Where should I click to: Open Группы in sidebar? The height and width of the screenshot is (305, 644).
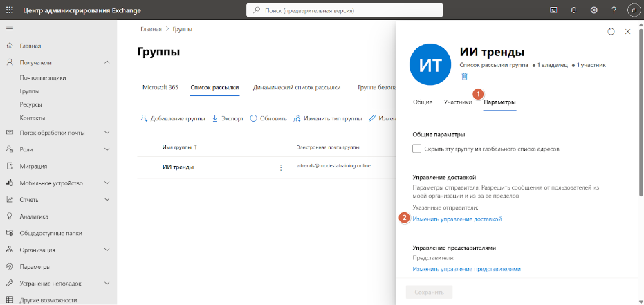[x=30, y=91]
